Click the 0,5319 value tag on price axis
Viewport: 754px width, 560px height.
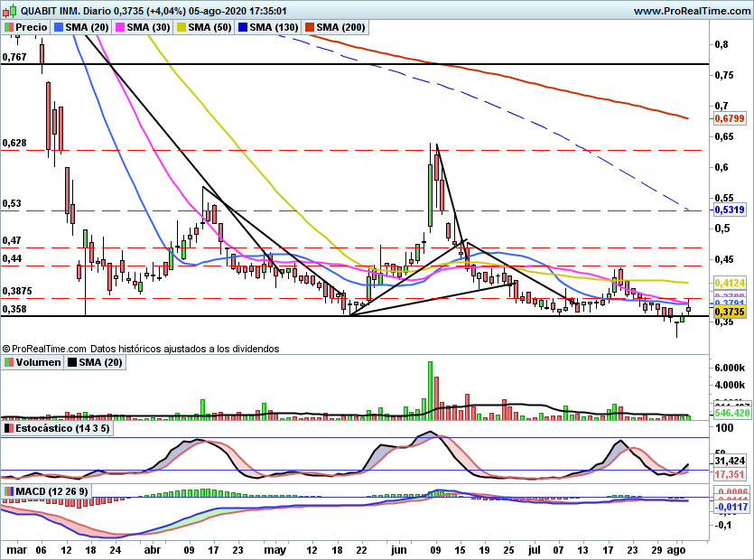[x=729, y=210]
